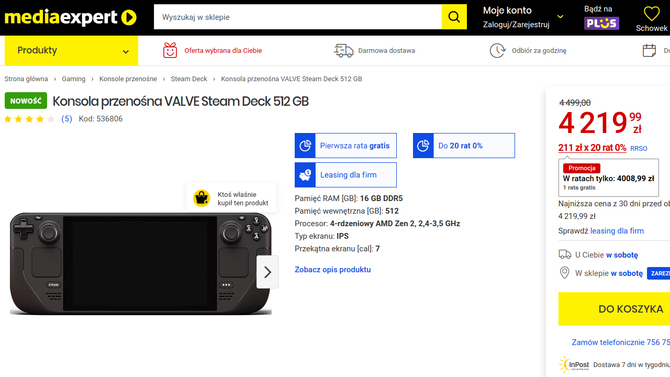Click the blue ZAREZERWUJ button
The width and height of the screenshot is (670, 377).
[658, 273]
